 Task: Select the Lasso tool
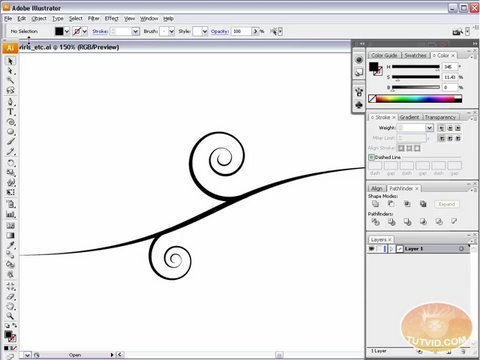point(10,90)
